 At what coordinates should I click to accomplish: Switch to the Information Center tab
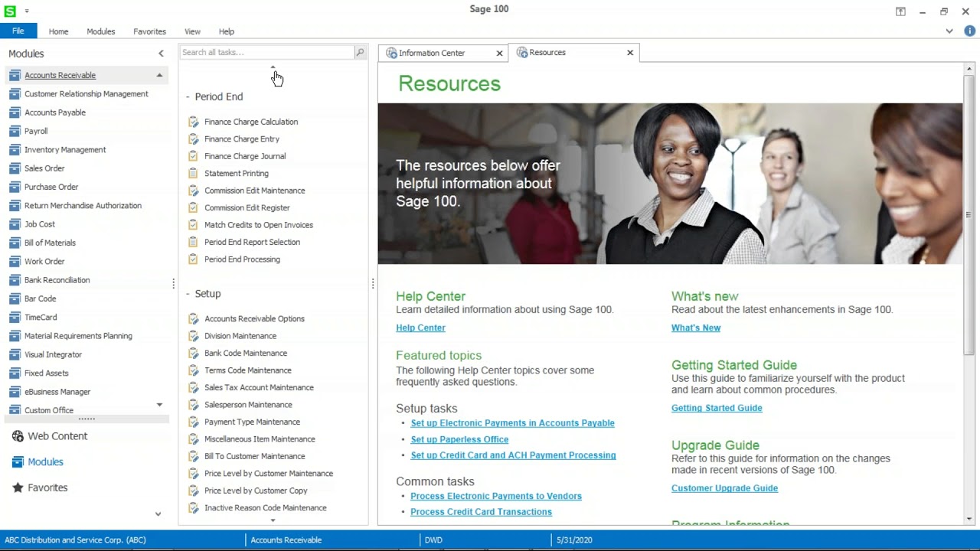(x=432, y=53)
